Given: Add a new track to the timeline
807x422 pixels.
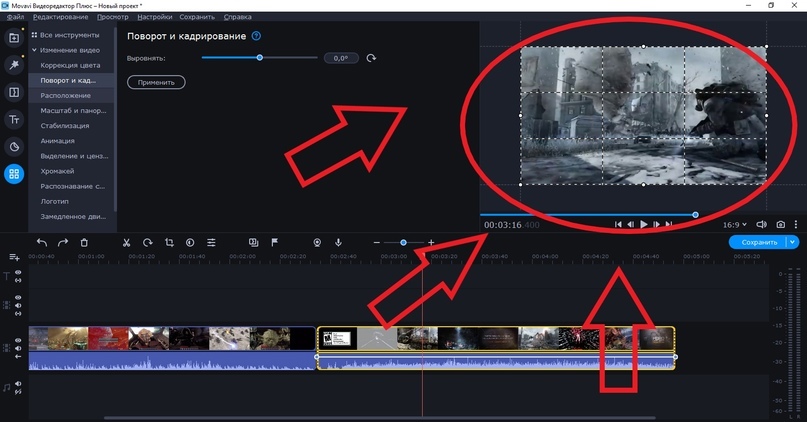Looking at the screenshot, I should 14,257.
